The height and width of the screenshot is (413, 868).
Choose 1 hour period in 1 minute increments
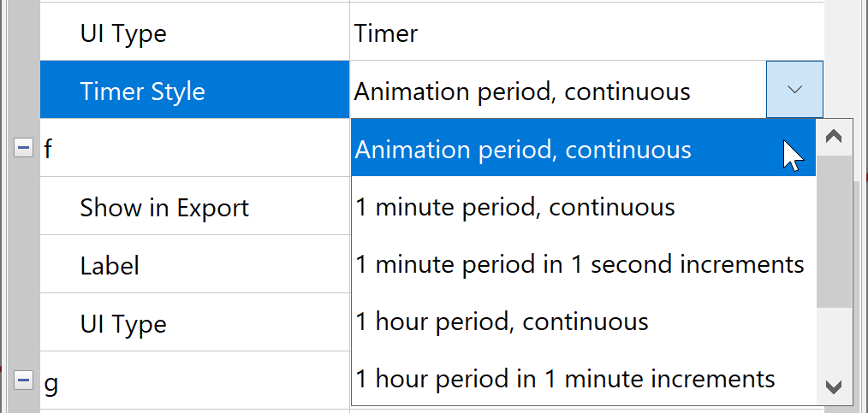click(x=565, y=378)
